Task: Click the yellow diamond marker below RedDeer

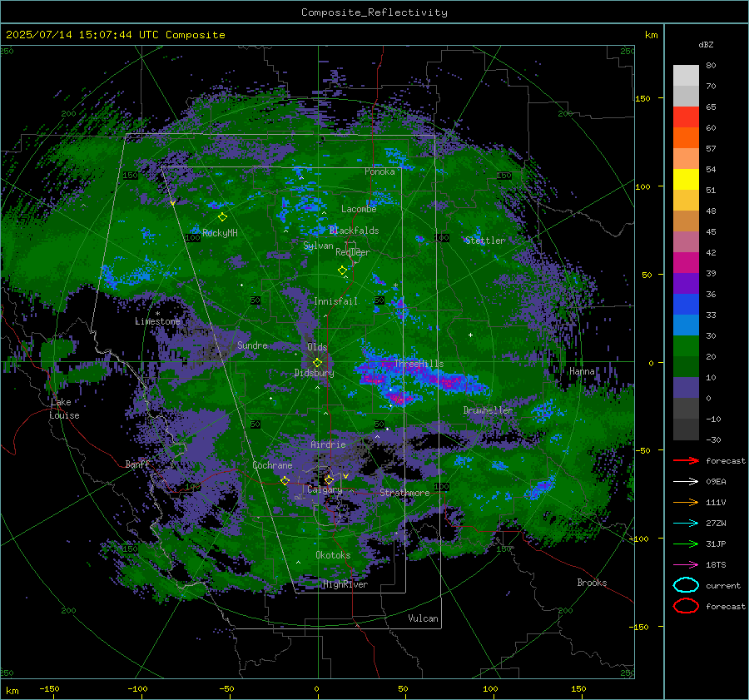Action: click(x=342, y=271)
